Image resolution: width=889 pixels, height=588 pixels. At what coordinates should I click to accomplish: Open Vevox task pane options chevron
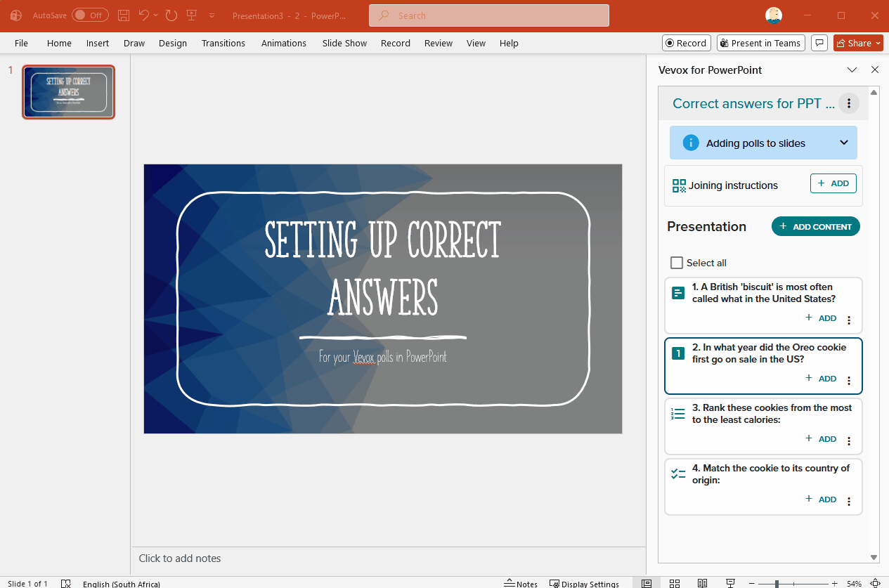click(x=852, y=70)
